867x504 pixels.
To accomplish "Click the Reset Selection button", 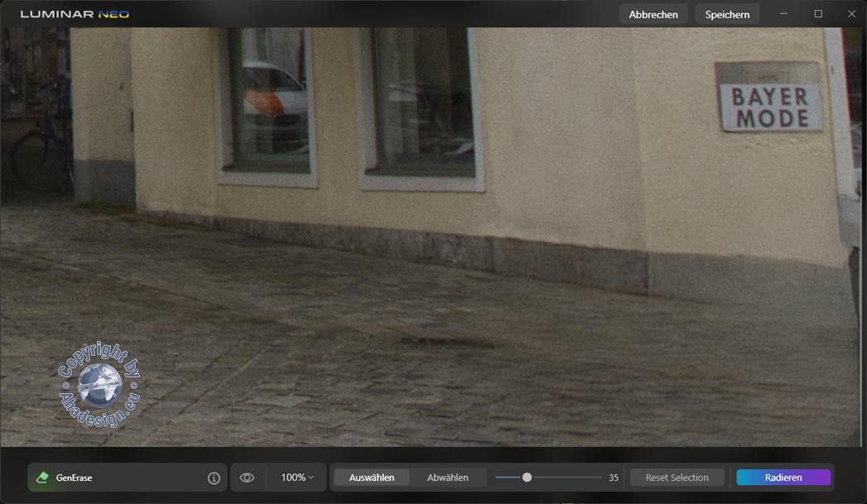I will click(x=677, y=478).
